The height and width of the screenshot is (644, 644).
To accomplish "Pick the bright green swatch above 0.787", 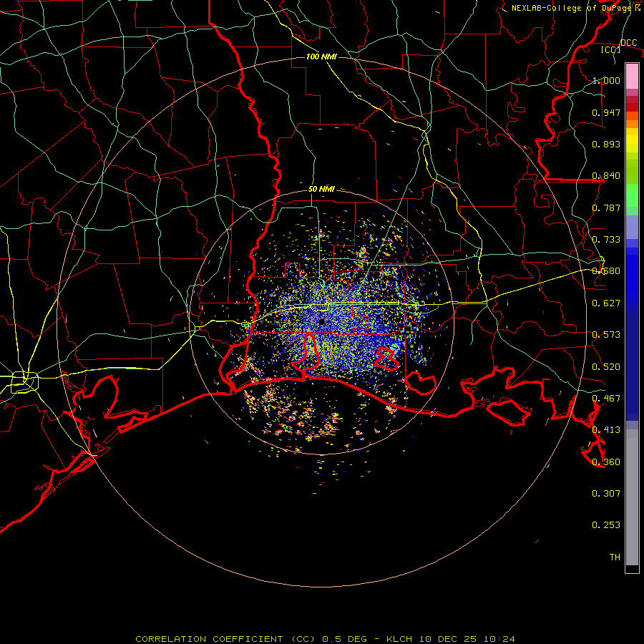I will (632, 195).
